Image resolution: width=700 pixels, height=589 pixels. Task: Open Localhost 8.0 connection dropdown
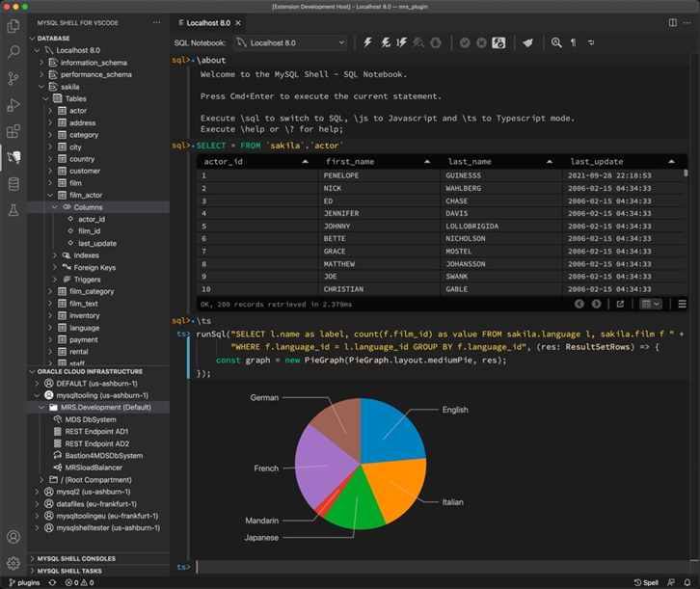pos(290,42)
